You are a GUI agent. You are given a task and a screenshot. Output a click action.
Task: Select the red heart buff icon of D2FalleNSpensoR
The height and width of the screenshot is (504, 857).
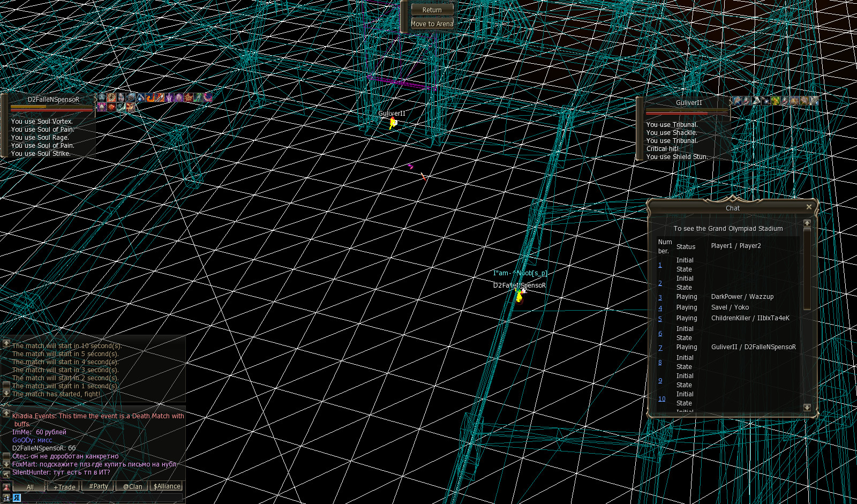111,97
